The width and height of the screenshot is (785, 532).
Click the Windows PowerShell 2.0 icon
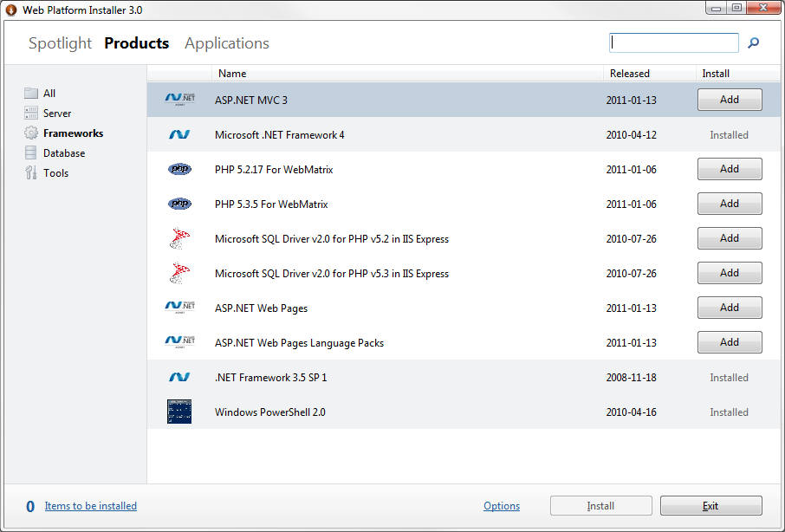point(179,412)
